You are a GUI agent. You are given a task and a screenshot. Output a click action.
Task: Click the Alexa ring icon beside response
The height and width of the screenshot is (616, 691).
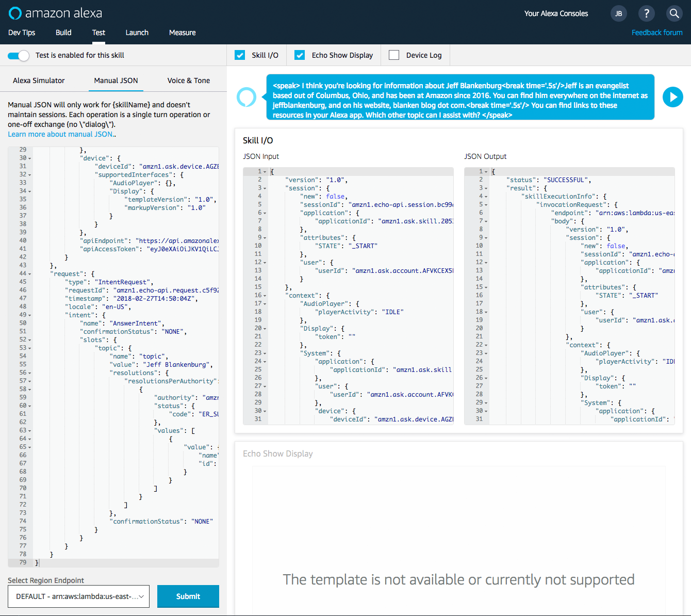pyautogui.click(x=246, y=97)
